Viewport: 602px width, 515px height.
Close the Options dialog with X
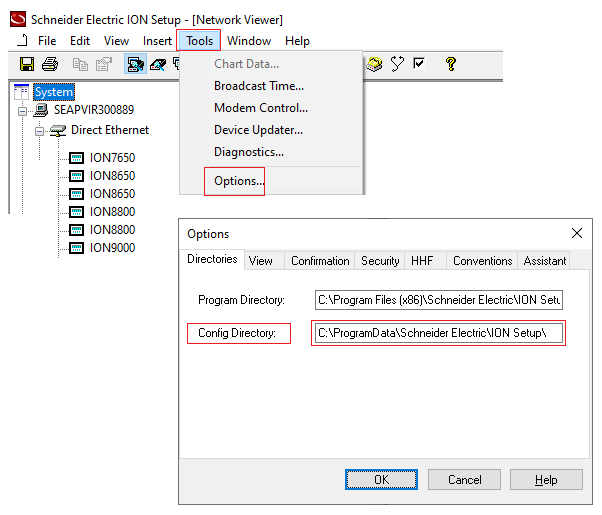pos(577,233)
